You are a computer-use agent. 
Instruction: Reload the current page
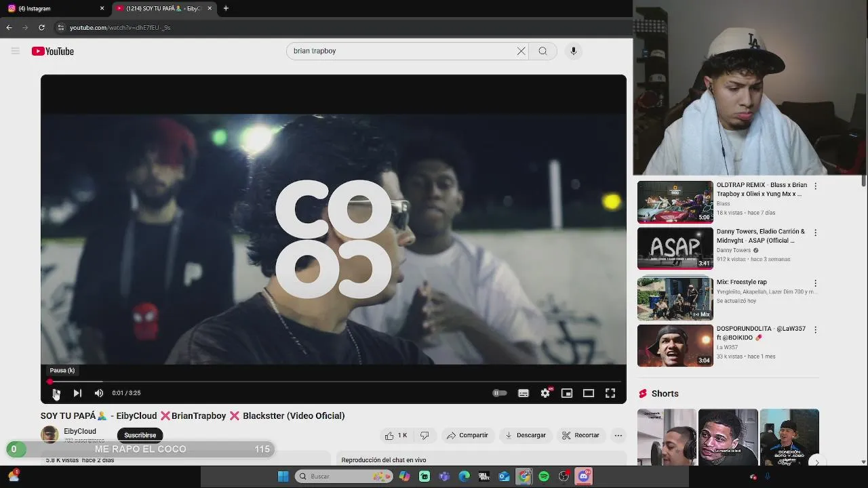pyautogui.click(x=41, y=27)
